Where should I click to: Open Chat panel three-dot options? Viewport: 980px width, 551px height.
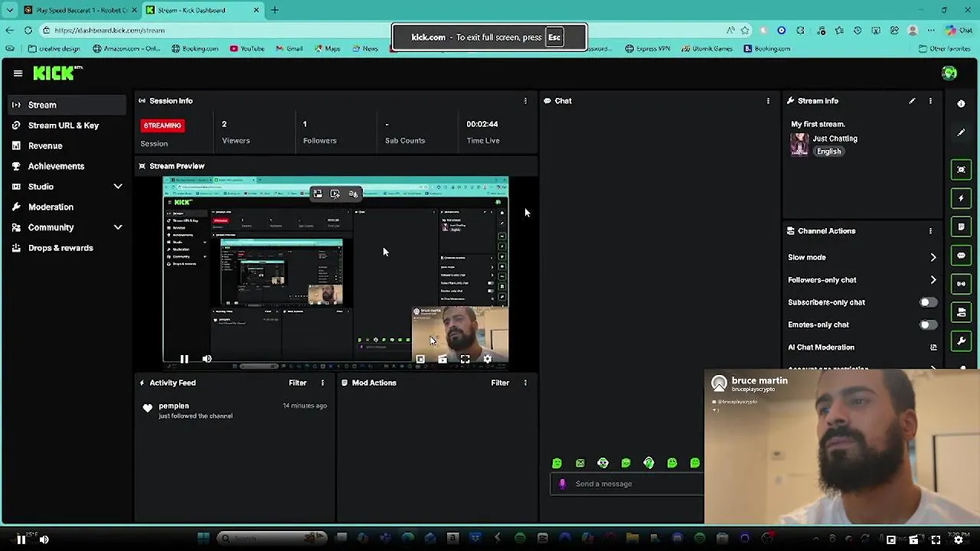[768, 101]
